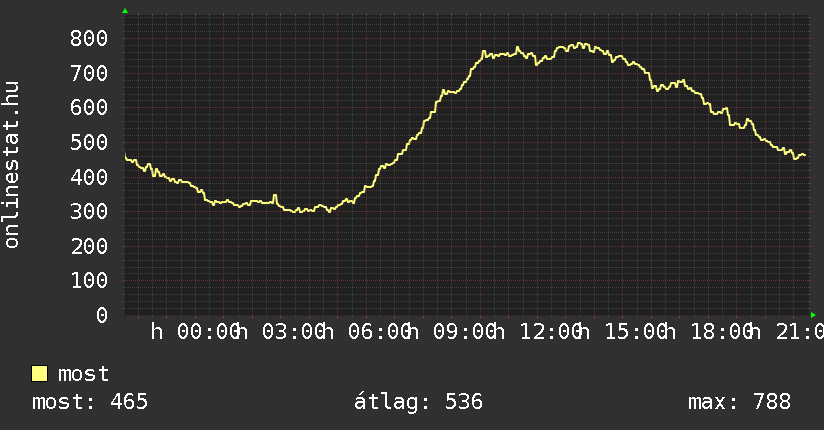Click the 700 y-axis label
This screenshot has width=824, height=430.
coord(89,73)
